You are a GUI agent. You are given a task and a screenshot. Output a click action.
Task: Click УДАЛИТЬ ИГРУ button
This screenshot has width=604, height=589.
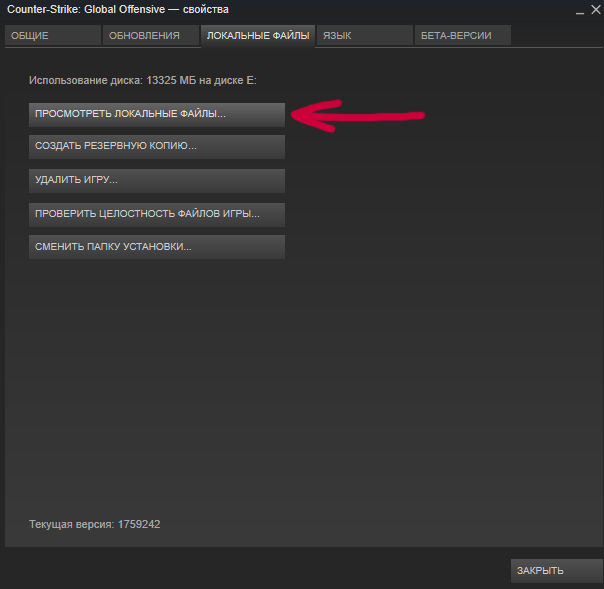(x=157, y=180)
